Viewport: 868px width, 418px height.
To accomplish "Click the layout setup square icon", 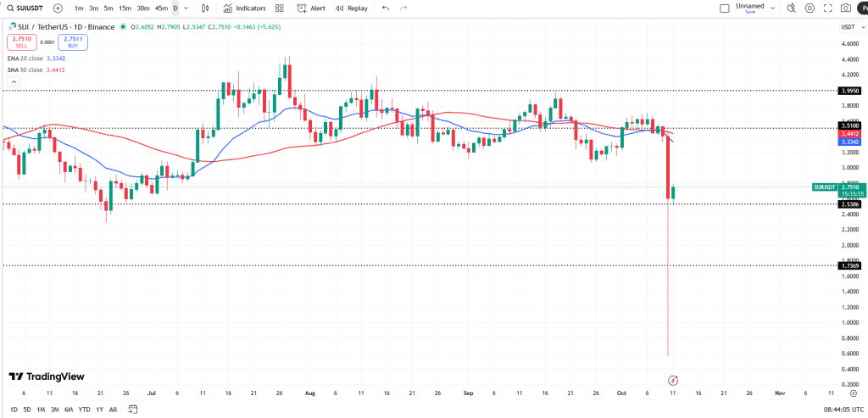I will [724, 8].
